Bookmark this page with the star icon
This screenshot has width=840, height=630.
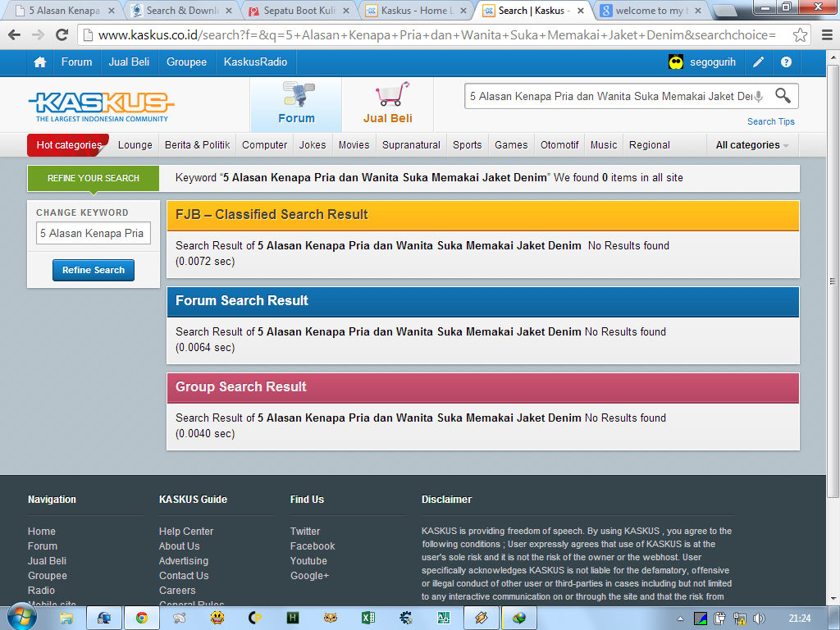(800, 35)
